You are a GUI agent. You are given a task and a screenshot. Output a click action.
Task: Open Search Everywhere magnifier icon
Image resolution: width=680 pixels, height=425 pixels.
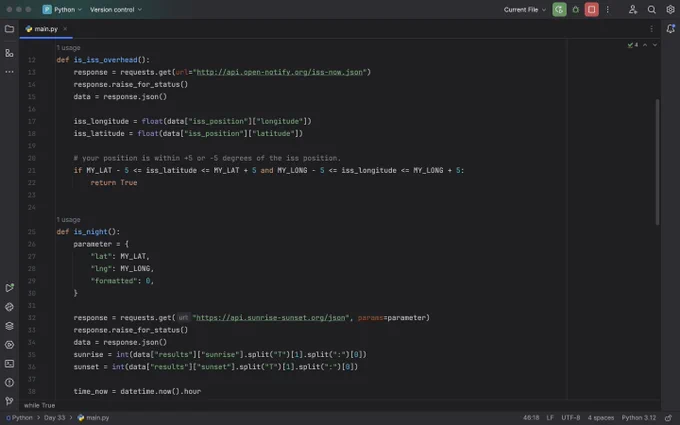(651, 10)
